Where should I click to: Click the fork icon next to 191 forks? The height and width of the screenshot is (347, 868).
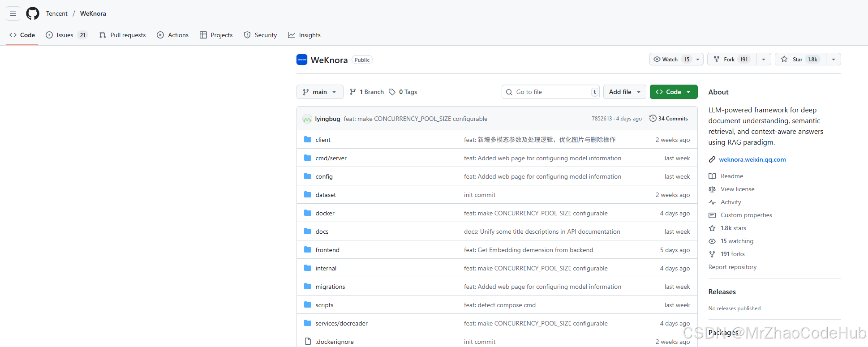tap(712, 254)
